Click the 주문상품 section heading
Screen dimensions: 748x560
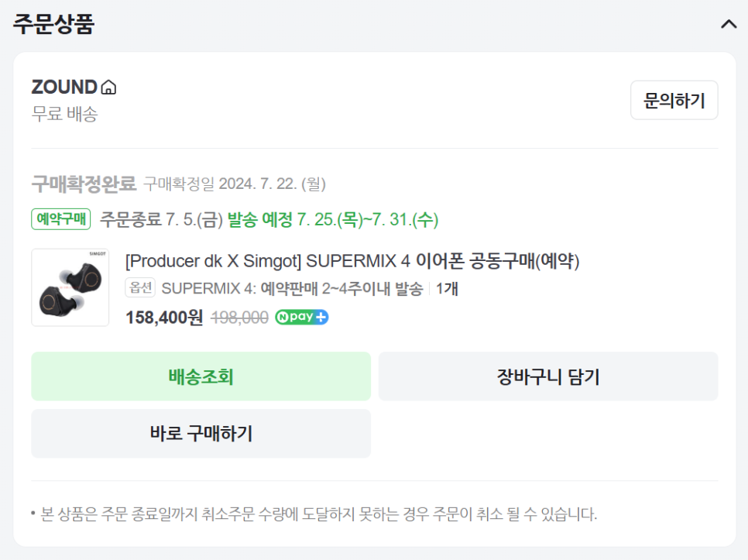[x=53, y=24]
